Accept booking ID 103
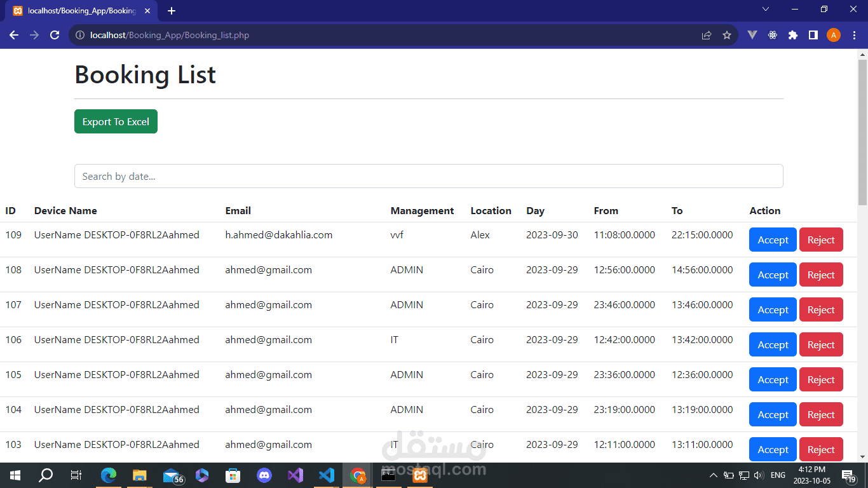This screenshot has width=868, height=488. tap(773, 449)
